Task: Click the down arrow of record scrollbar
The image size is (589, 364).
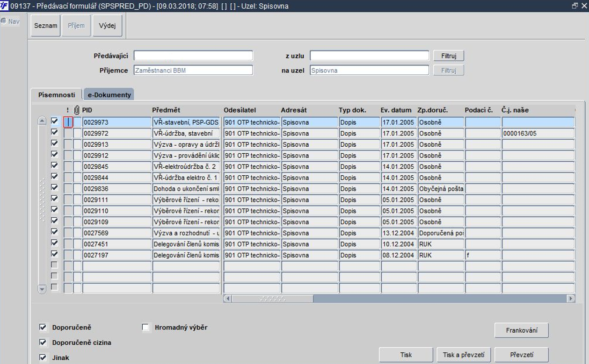Action: tap(42, 289)
